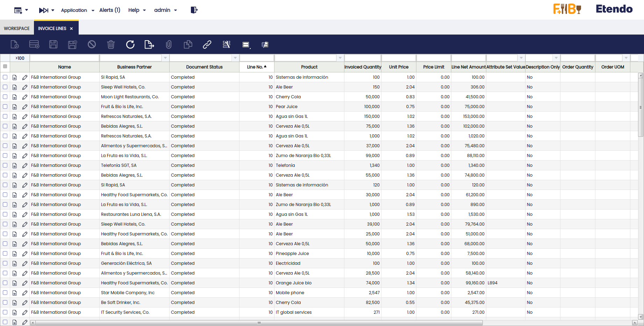Viewport: 644px width, 326px height.
Task: Click the Copy Record toolbar icon
Action: point(188,44)
